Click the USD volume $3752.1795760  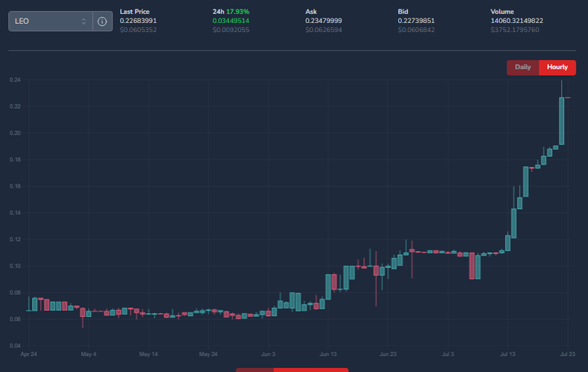pos(514,30)
